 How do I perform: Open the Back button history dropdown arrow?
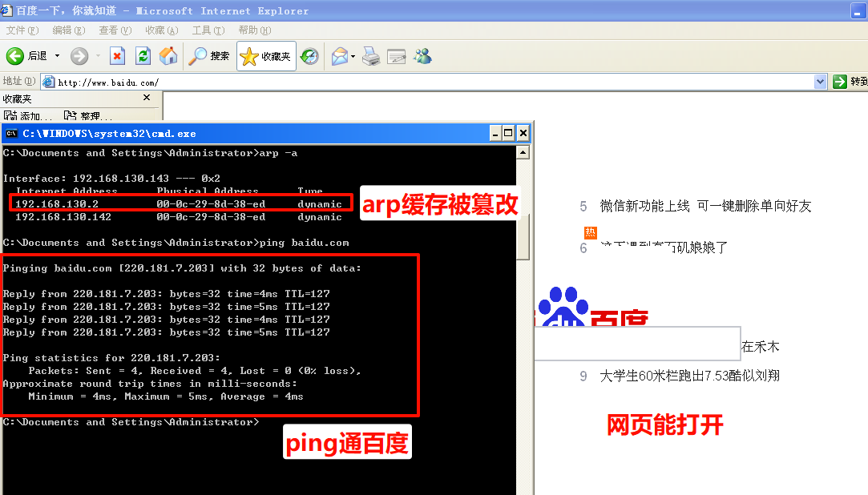click(57, 56)
